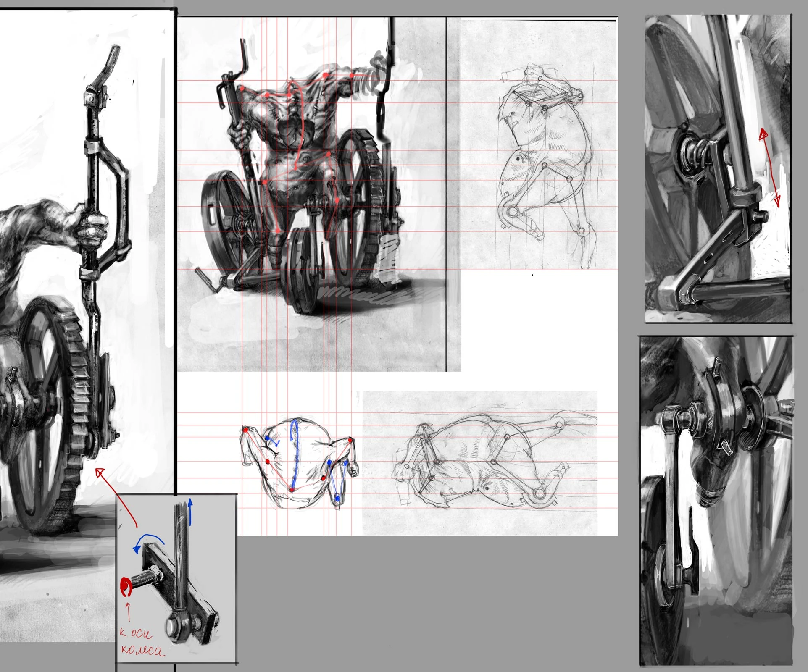The height and width of the screenshot is (672, 808).
Task: Click the top-view sketch with the blue spine line
Action: pyautogui.click(x=298, y=462)
